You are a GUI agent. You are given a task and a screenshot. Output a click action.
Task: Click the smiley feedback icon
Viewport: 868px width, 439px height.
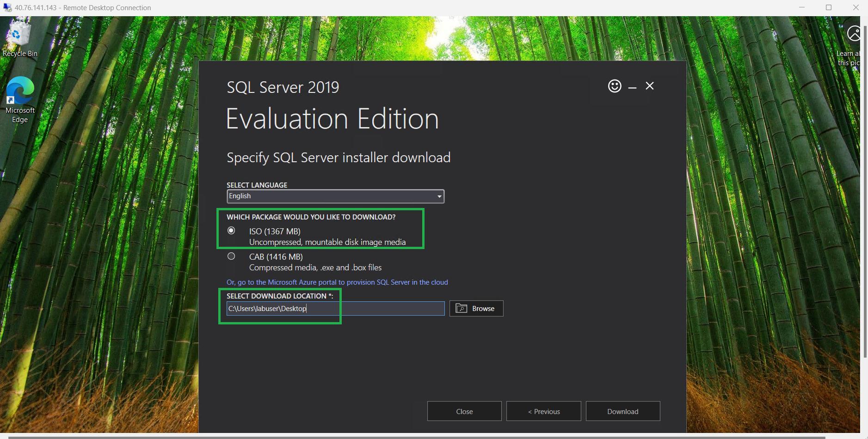coord(615,86)
